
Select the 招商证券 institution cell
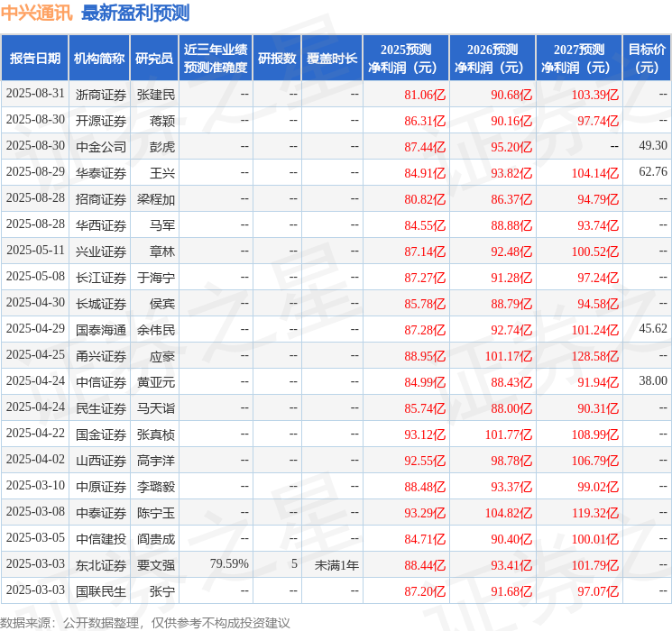click(101, 199)
